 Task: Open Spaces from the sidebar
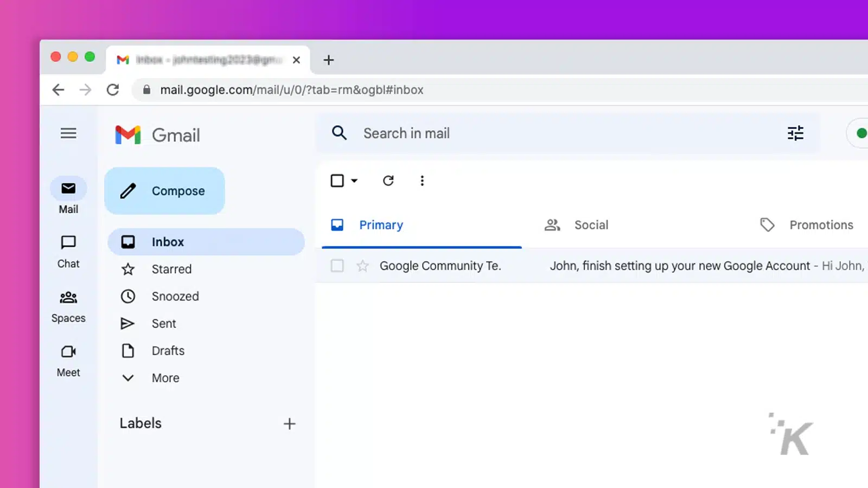[68, 307]
